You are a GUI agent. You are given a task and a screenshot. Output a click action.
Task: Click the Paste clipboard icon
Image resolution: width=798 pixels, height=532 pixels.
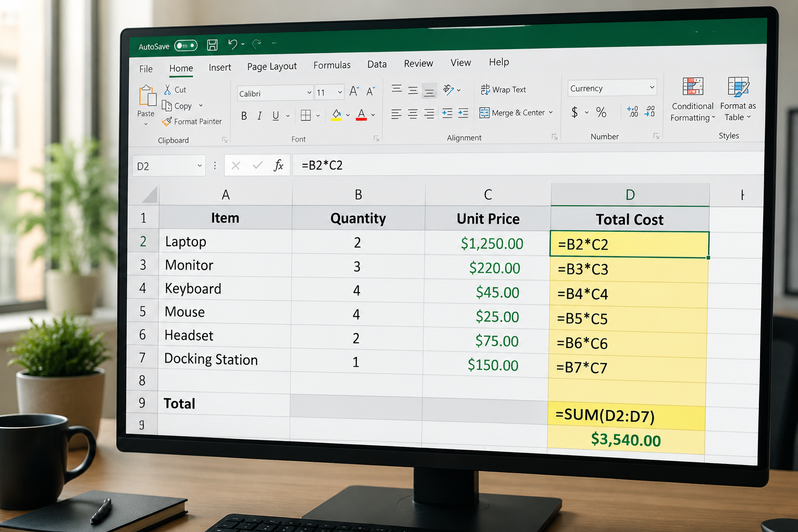147,96
